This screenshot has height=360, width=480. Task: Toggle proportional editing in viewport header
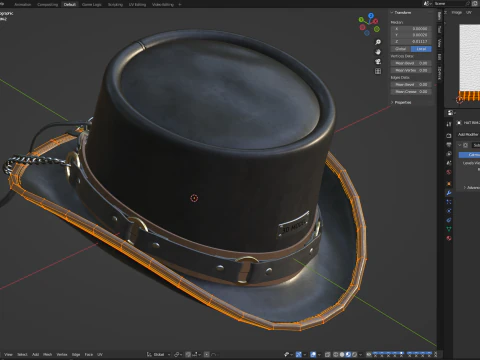click(207, 354)
